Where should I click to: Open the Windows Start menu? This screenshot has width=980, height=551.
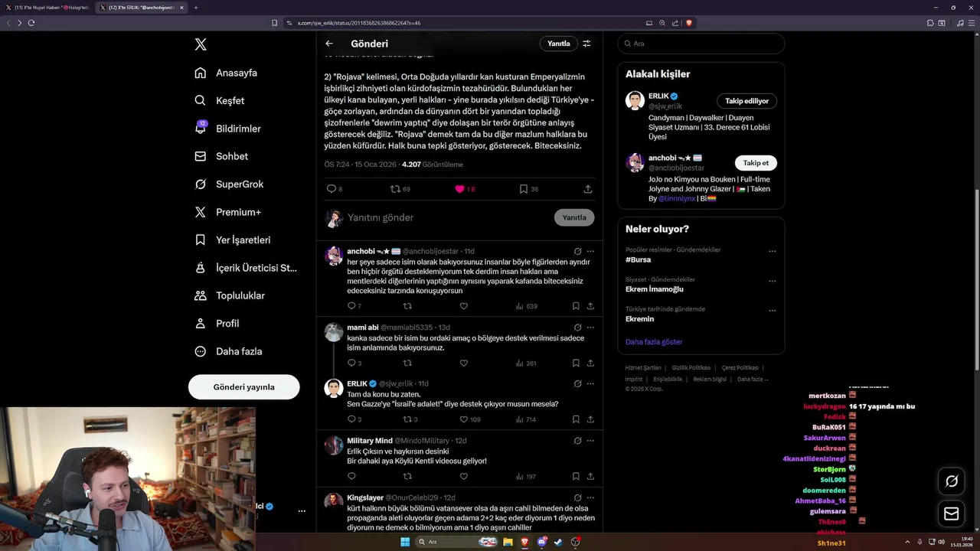click(404, 542)
